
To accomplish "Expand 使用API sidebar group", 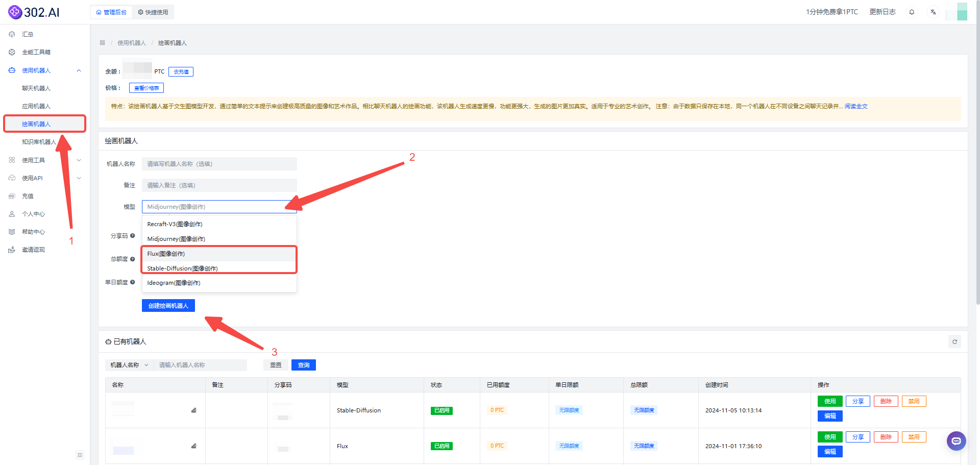I will 45,178.
